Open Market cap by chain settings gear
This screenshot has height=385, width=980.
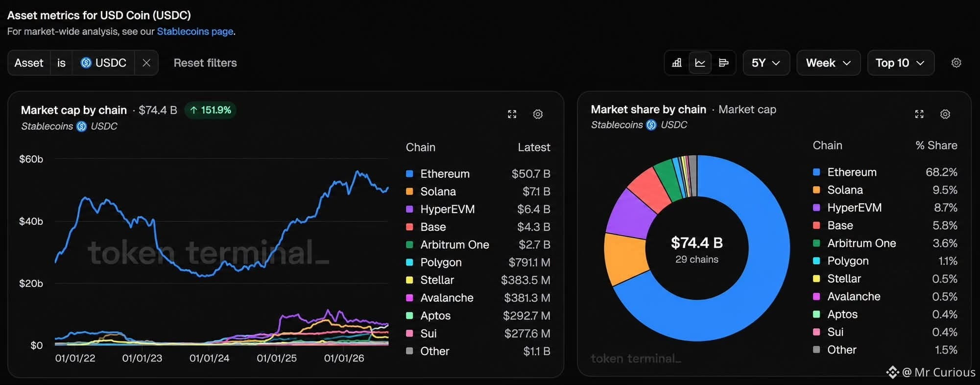[x=538, y=114]
